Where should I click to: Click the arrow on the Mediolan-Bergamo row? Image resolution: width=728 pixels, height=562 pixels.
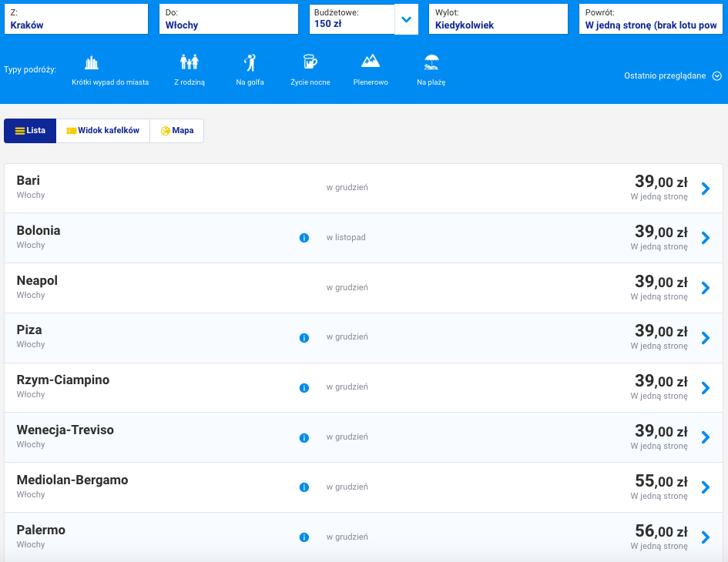705,487
